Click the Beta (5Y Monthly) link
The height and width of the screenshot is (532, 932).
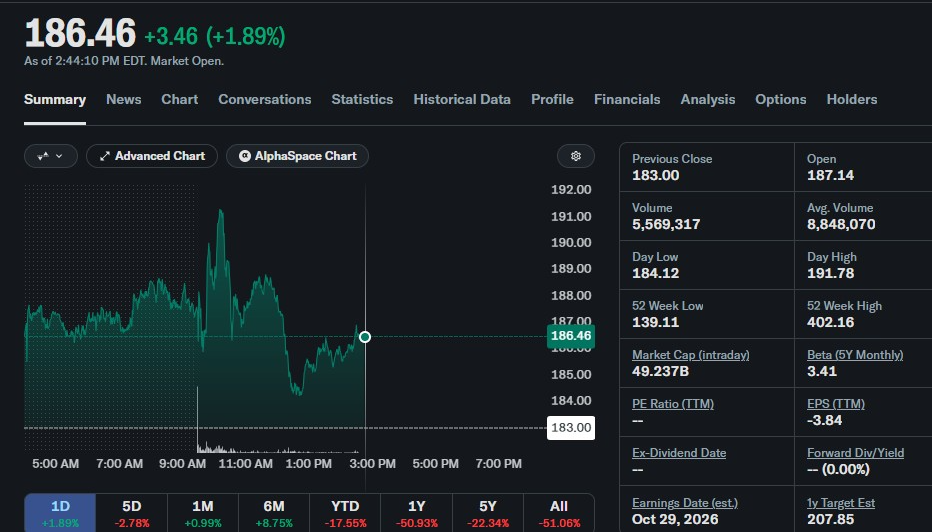coord(855,355)
